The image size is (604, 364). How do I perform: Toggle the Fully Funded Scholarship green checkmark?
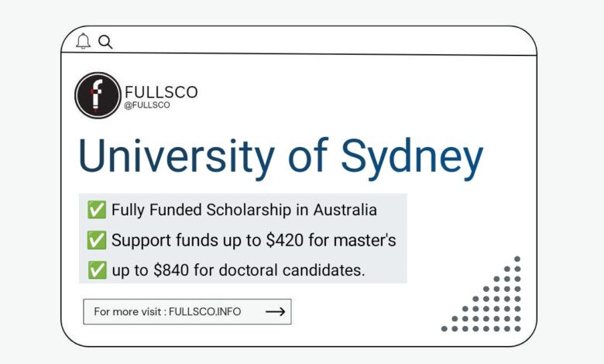pyautogui.click(x=96, y=210)
